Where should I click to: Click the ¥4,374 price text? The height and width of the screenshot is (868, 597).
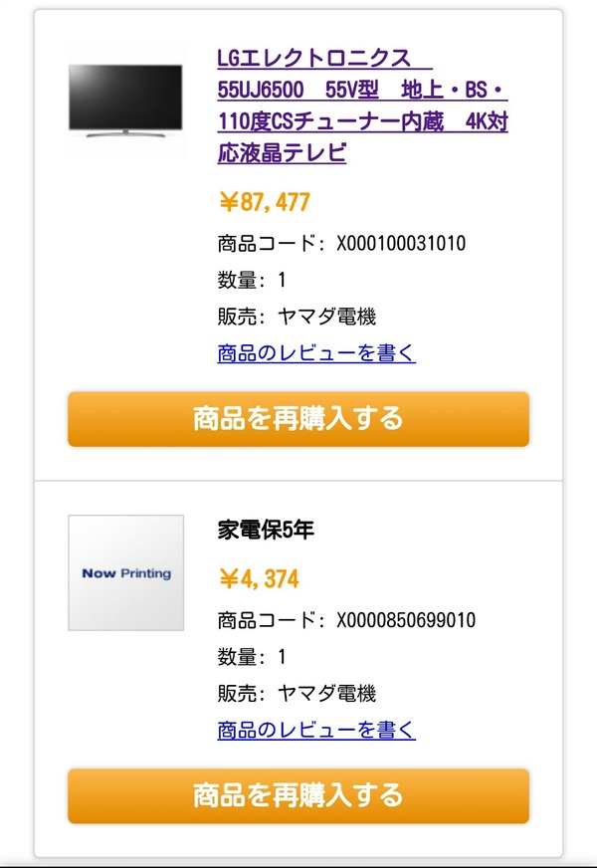[259, 579]
